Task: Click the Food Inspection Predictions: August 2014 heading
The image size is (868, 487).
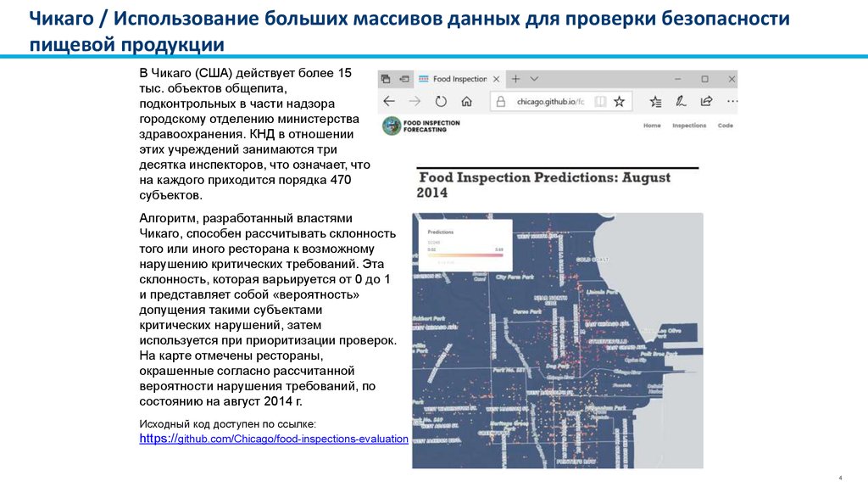Action: [543, 184]
